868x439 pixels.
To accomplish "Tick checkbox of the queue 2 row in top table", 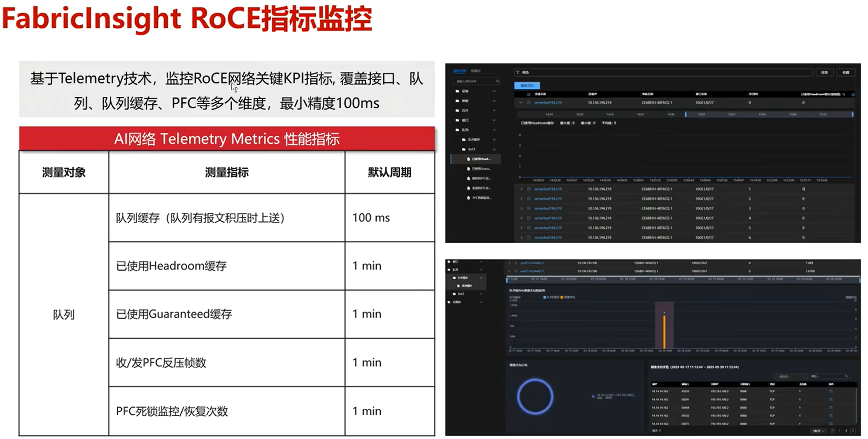I will [528, 198].
